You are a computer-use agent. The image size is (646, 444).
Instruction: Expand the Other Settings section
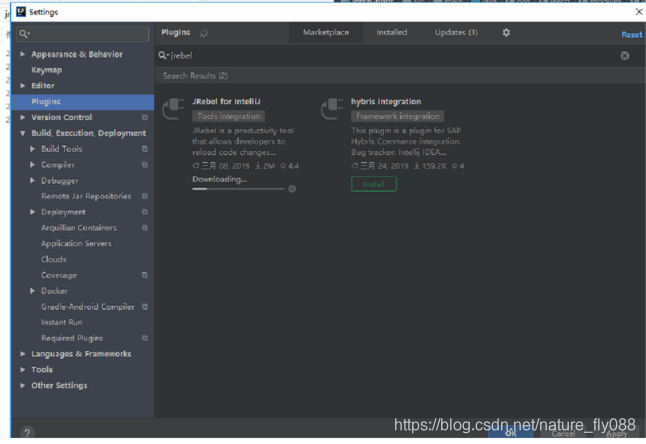point(23,385)
